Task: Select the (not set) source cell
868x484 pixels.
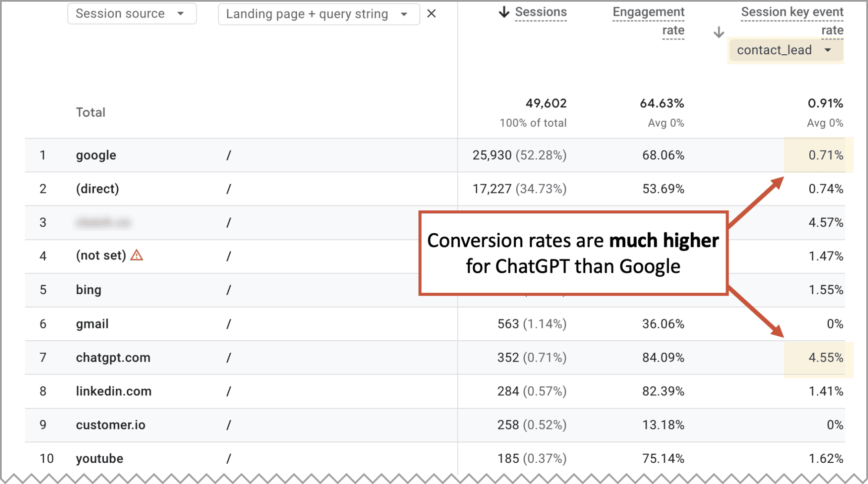Action: tap(101, 255)
